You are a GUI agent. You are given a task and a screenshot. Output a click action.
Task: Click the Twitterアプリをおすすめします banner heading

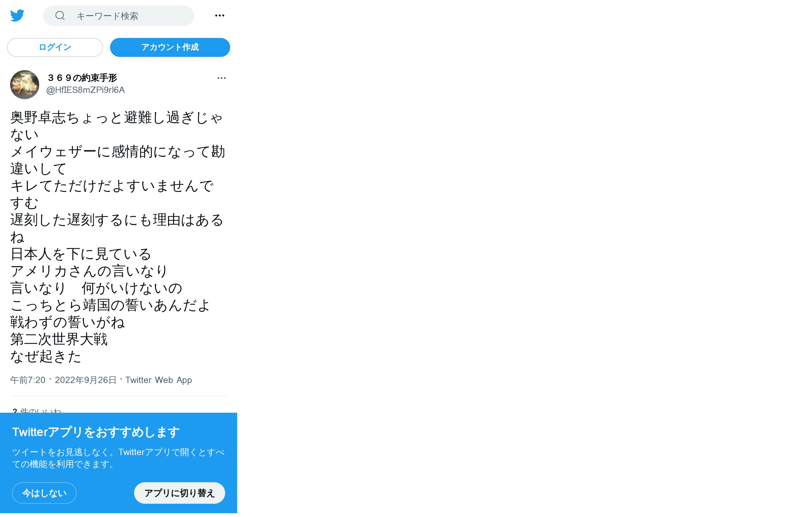click(x=96, y=432)
